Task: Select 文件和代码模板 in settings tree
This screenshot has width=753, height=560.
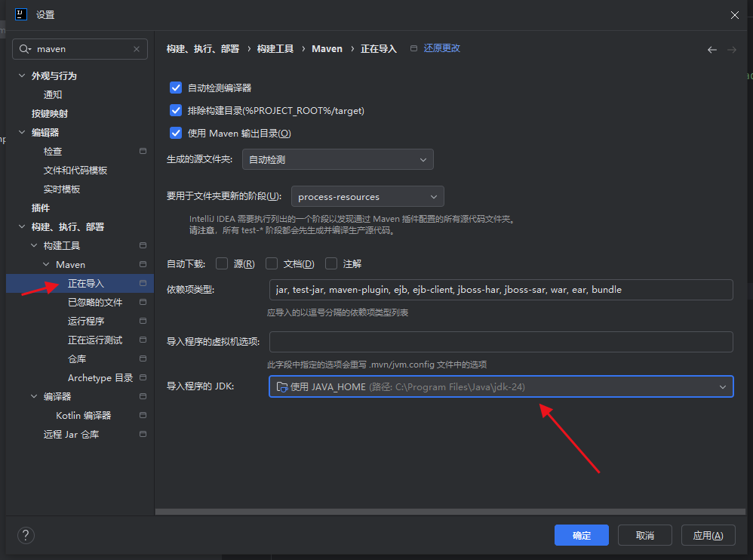Action: click(75, 170)
